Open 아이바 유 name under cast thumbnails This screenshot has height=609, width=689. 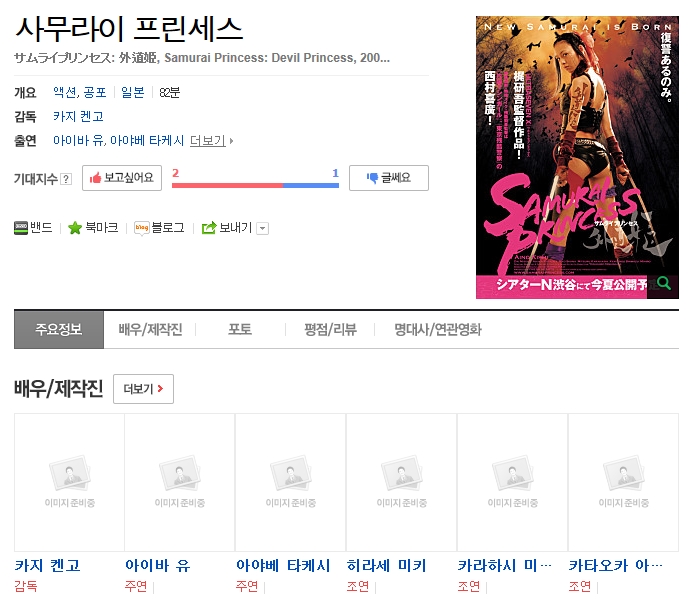tap(158, 566)
